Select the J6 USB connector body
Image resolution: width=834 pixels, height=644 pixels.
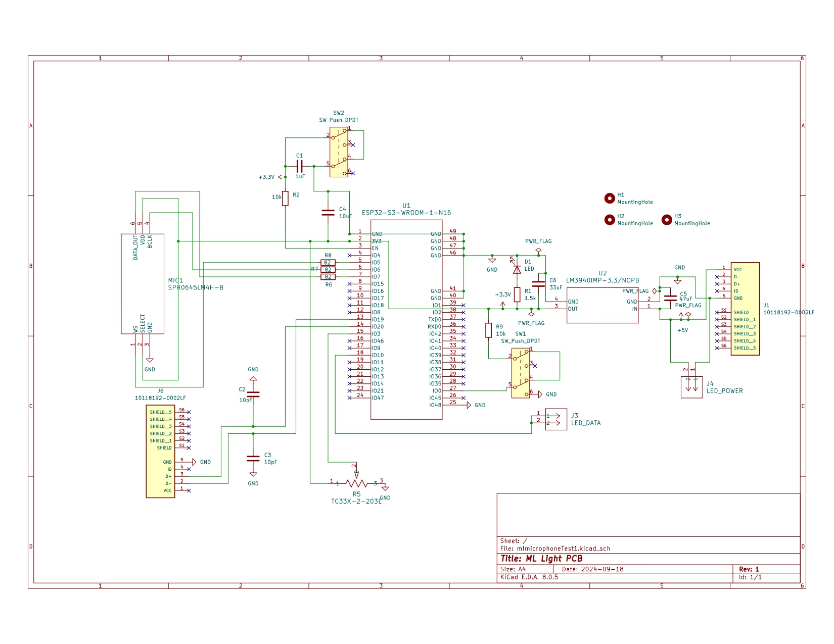tap(160, 452)
